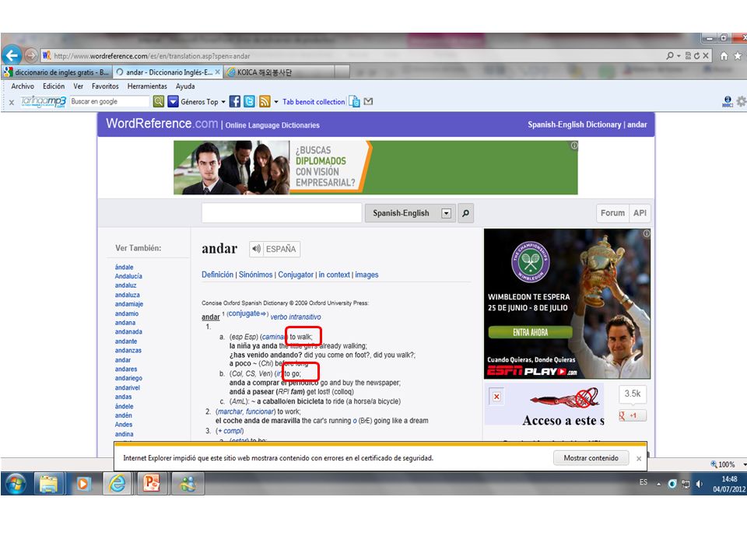This screenshot has height=560, width=747.
Task: Click the toolbar mail envelope icon
Action: pyautogui.click(x=368, y=101)
